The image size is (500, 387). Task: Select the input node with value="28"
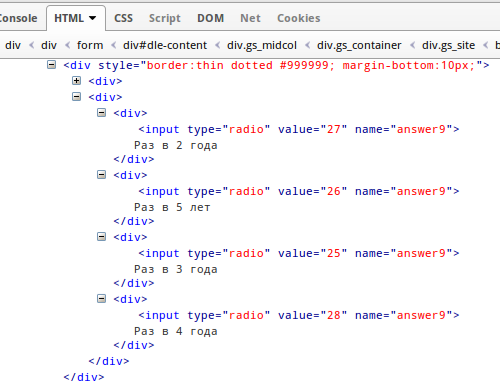299,315
